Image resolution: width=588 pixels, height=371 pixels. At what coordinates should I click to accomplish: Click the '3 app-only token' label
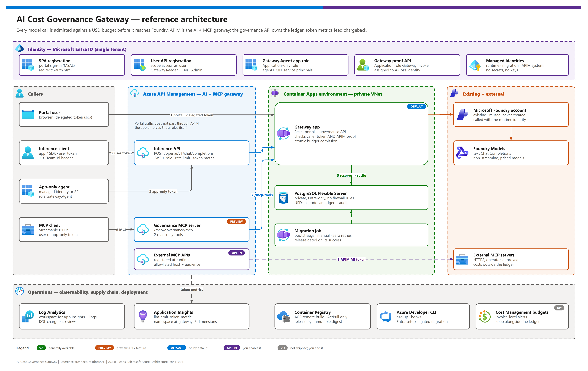[x=163, y=191]
